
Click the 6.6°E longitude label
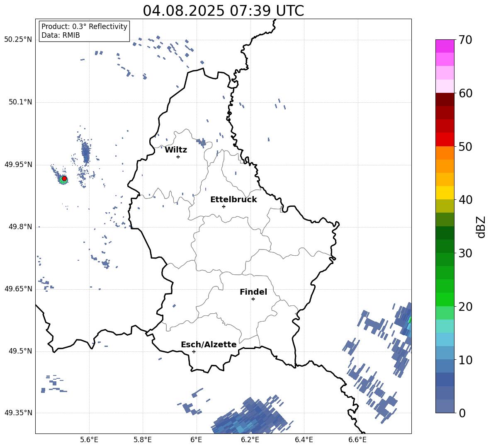pos(357,440)
